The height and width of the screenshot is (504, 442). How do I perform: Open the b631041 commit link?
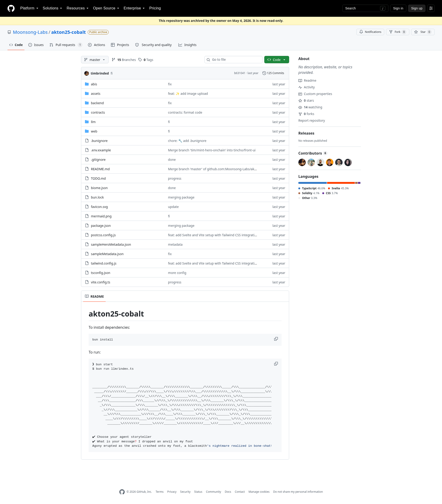coord(239,73)
